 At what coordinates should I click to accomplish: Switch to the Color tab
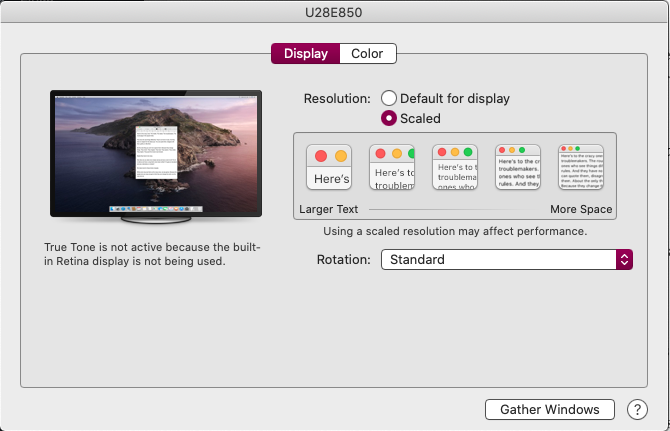(x=367, y=54)
